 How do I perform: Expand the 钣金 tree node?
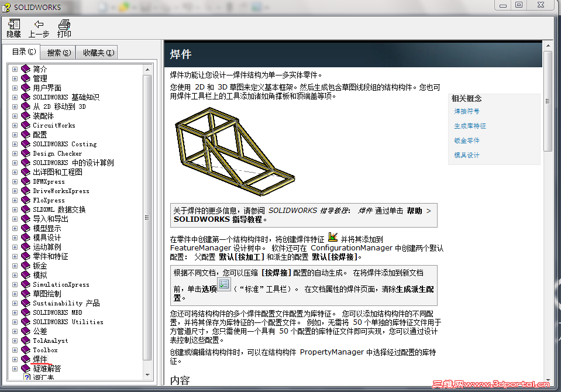[x=15, y=266]
